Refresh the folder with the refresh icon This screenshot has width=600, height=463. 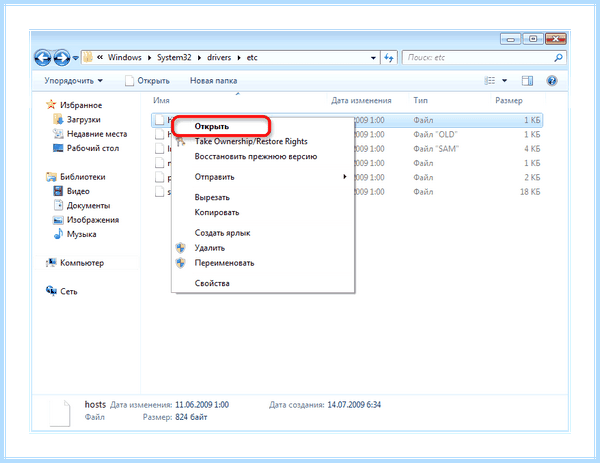[389, 58]
